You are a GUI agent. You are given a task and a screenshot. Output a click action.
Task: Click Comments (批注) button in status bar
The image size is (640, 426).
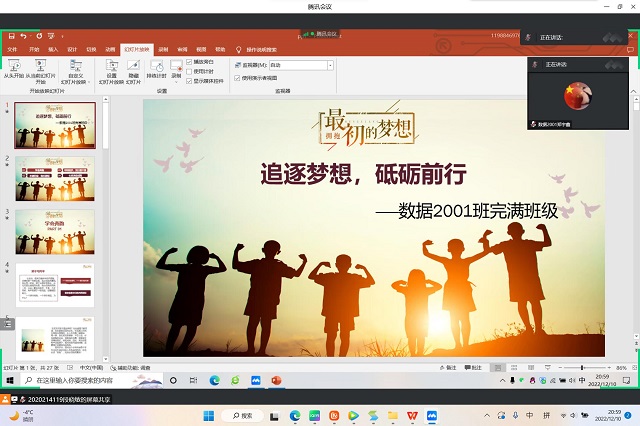[473, 368]
